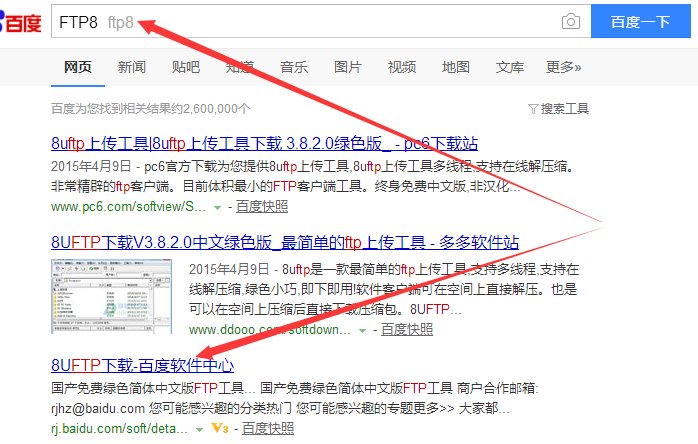This screenshot has height=444, width=698.
Task: Click the 8UFTP software screenshot thumbnail
Action: click(x=111, y=296)
